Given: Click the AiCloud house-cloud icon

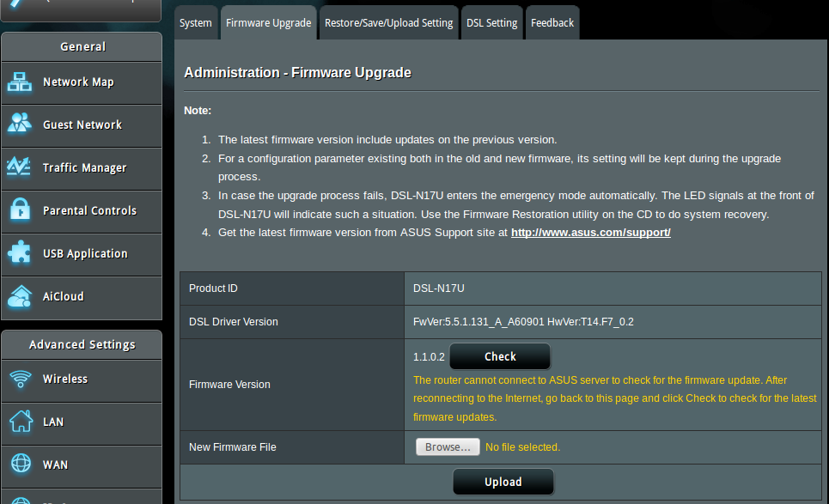Looking at the screenshot, I should point(20,296).
